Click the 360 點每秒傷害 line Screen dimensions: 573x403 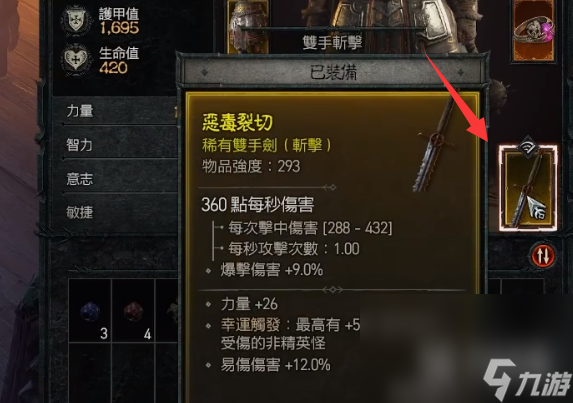point(258,205)
